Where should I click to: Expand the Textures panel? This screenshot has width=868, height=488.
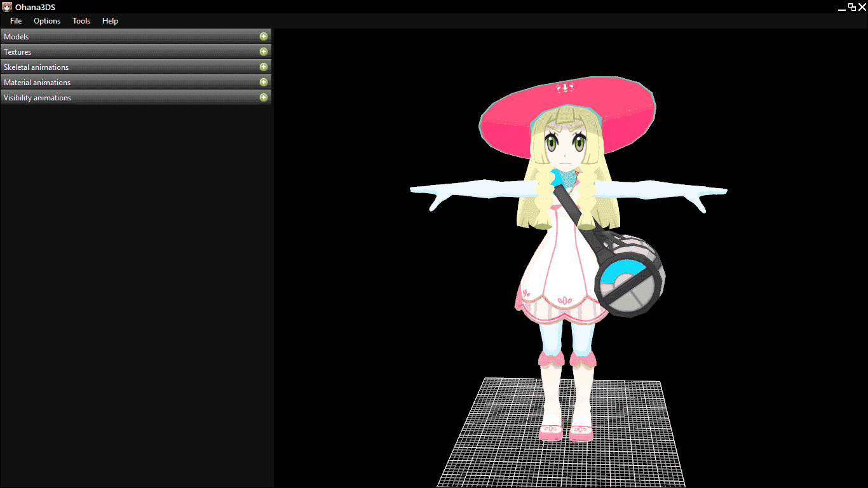264,51
